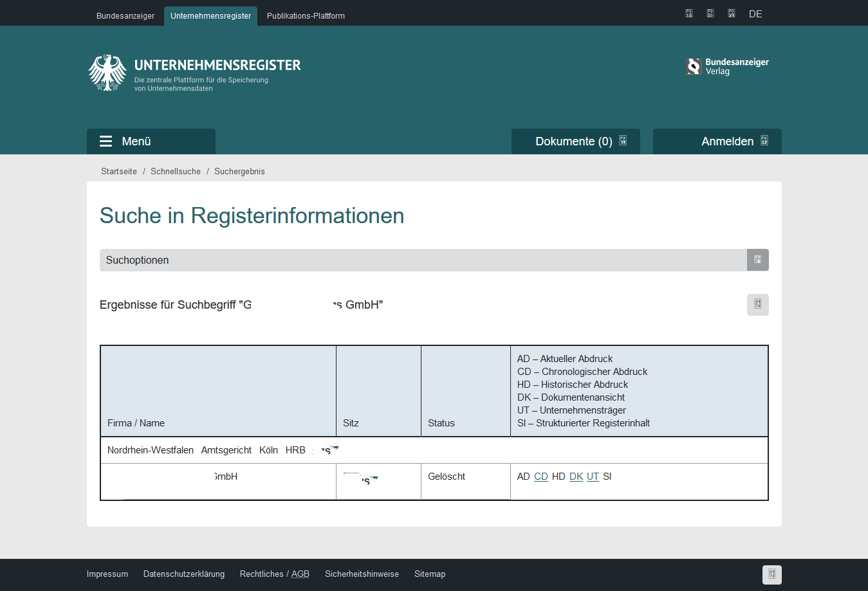Screen dimensions: 868x591
Task: Switch to the Publikations-Plattform tab
Action: 305,16
